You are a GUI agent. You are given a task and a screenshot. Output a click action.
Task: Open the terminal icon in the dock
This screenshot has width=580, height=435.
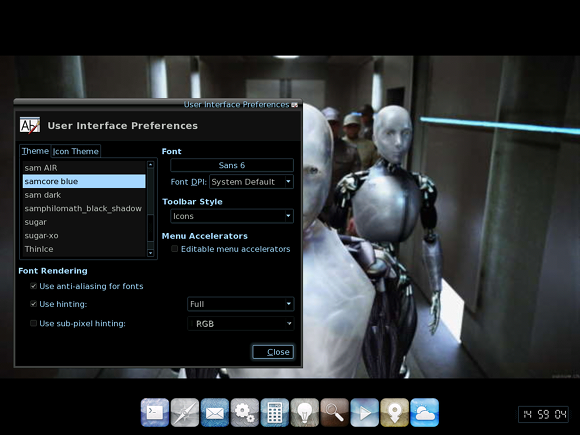pos(155,412)
